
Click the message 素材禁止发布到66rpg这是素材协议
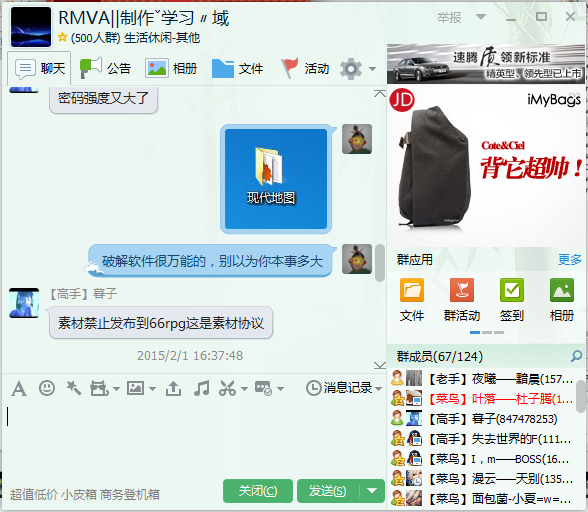pyautogui.click(x=160, y=323)
